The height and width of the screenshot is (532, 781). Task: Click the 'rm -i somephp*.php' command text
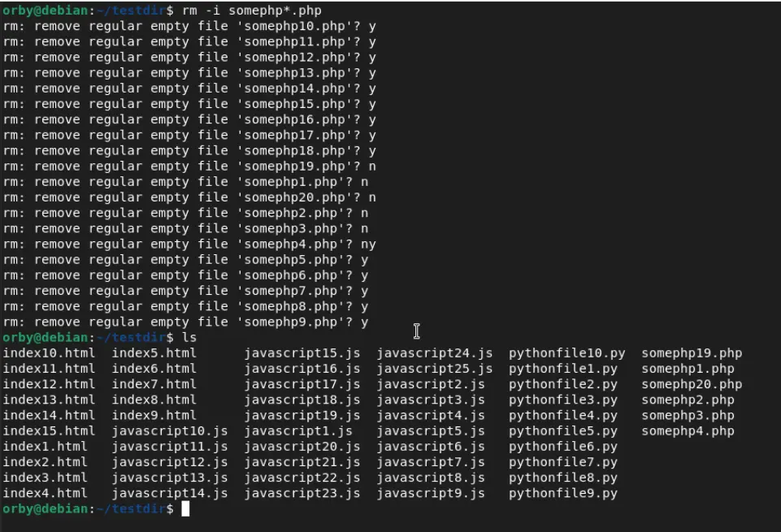point(252,11)
